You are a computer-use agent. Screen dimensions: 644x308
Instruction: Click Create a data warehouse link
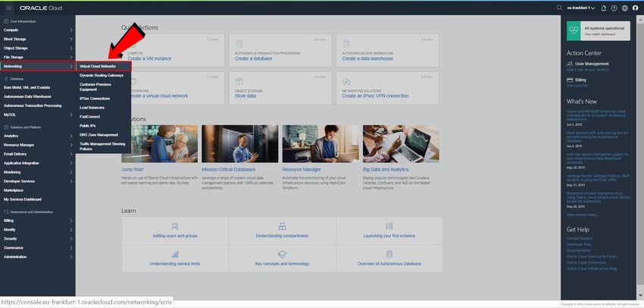[367, 59]
